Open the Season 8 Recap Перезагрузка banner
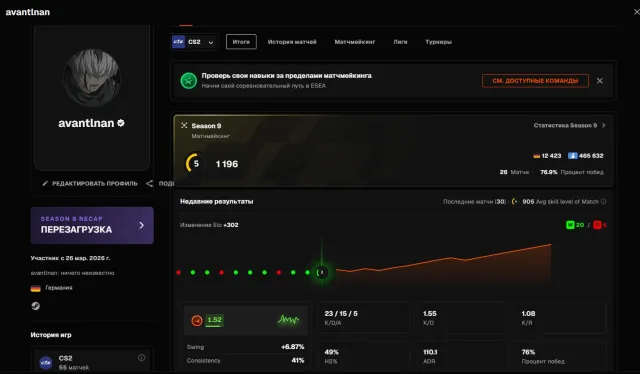640x374 pixels. [92, 225]
